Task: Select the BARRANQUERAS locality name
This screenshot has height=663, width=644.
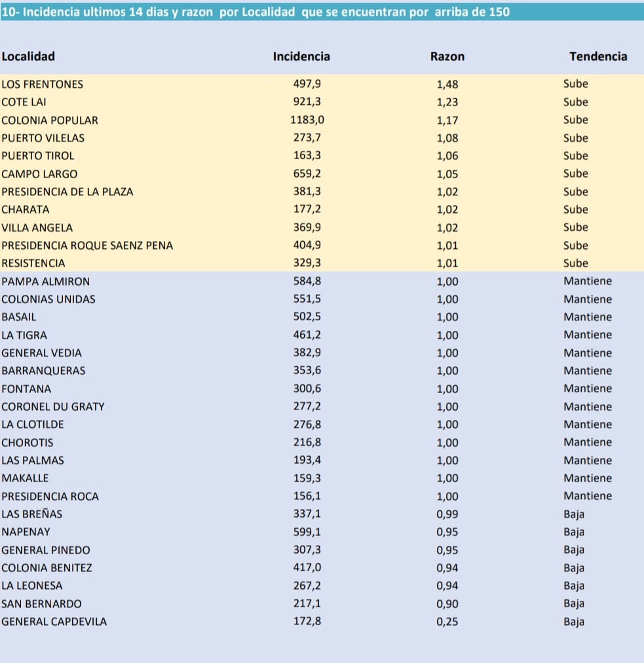Action: [43, 371]
